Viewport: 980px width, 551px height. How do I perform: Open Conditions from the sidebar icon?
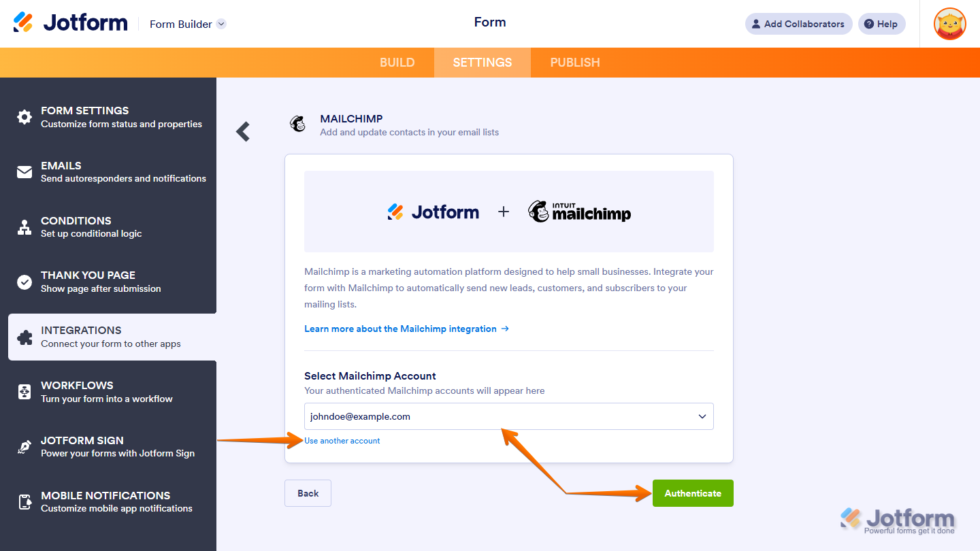23,227
